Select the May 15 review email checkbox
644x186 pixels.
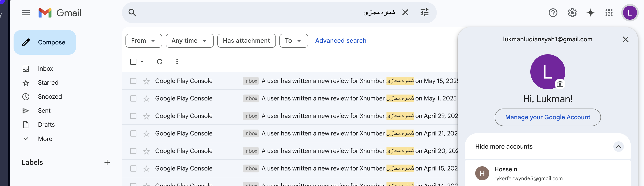133,81
